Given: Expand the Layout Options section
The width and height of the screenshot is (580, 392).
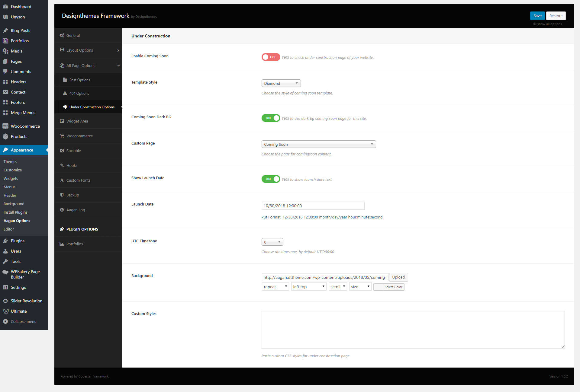Looking at the screenshot, I should [88, 50].
